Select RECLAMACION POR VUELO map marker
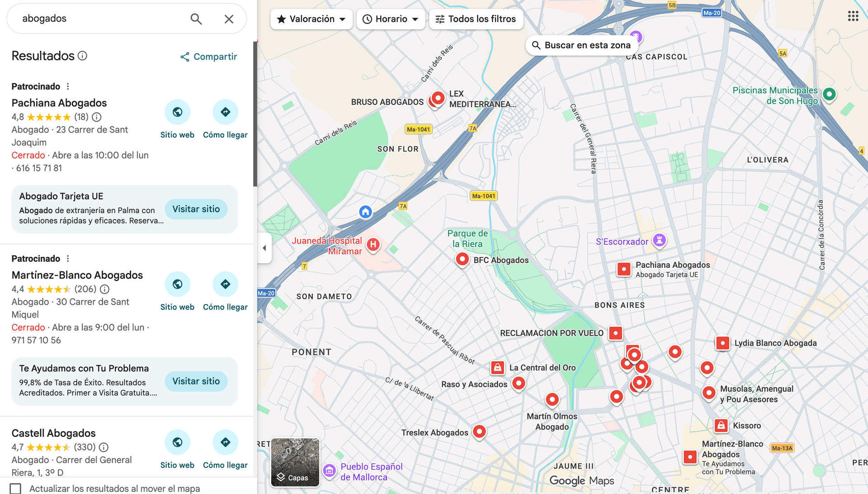Viewport: 868px width, 494px height. pyautogui.click(x=615, y=333)
